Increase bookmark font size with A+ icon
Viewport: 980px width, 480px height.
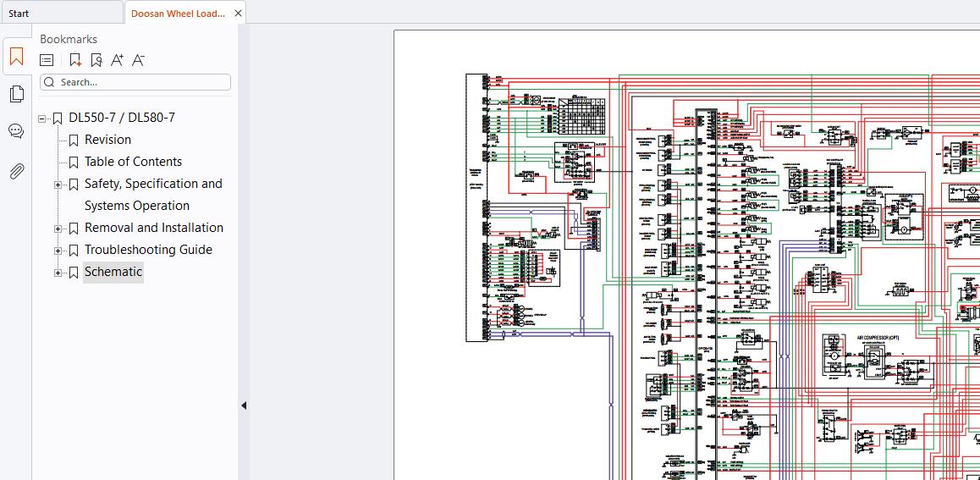[117, 60]
